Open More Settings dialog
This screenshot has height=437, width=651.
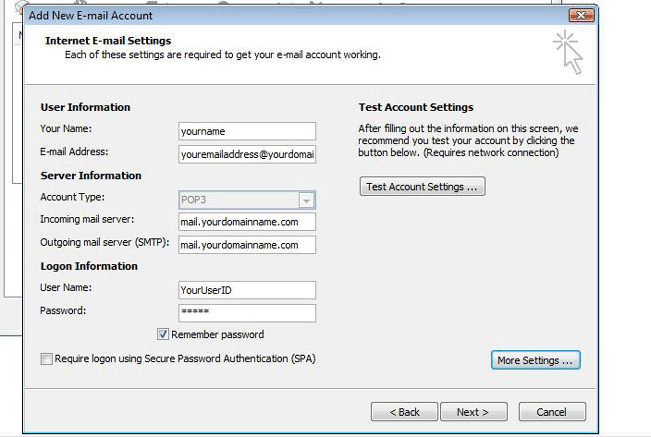click(x=536, y=360)
